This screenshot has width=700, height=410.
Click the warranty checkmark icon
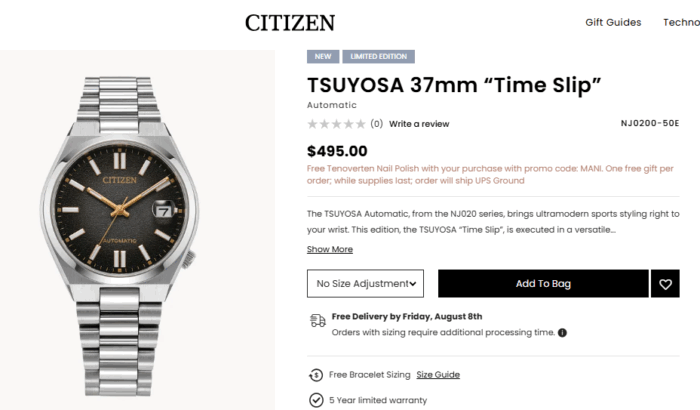point(316,400)
